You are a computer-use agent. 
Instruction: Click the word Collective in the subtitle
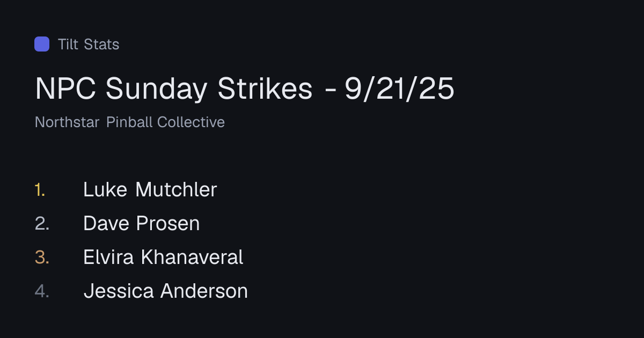coord(191,122)
